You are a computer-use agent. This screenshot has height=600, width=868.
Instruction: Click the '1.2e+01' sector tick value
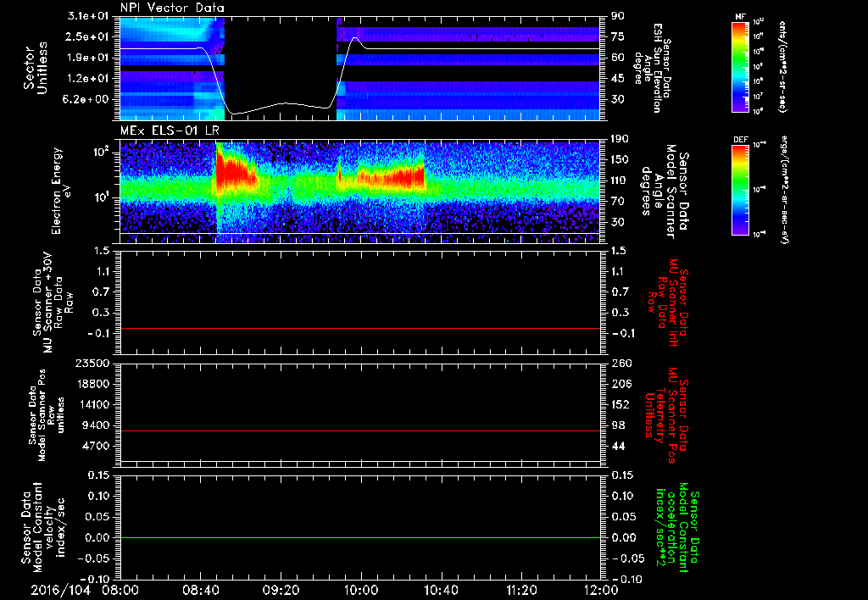click(88, 78)
